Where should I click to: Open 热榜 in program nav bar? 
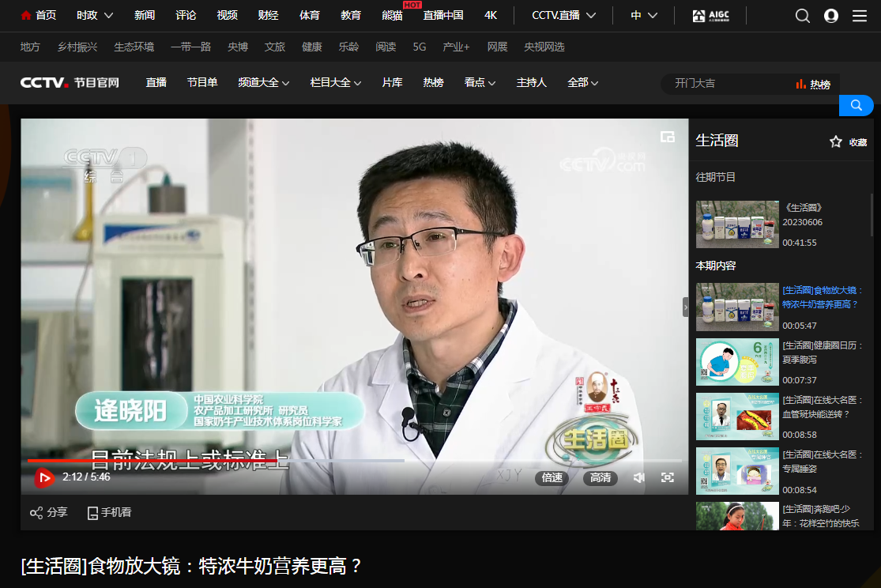(x=433, y=83)
